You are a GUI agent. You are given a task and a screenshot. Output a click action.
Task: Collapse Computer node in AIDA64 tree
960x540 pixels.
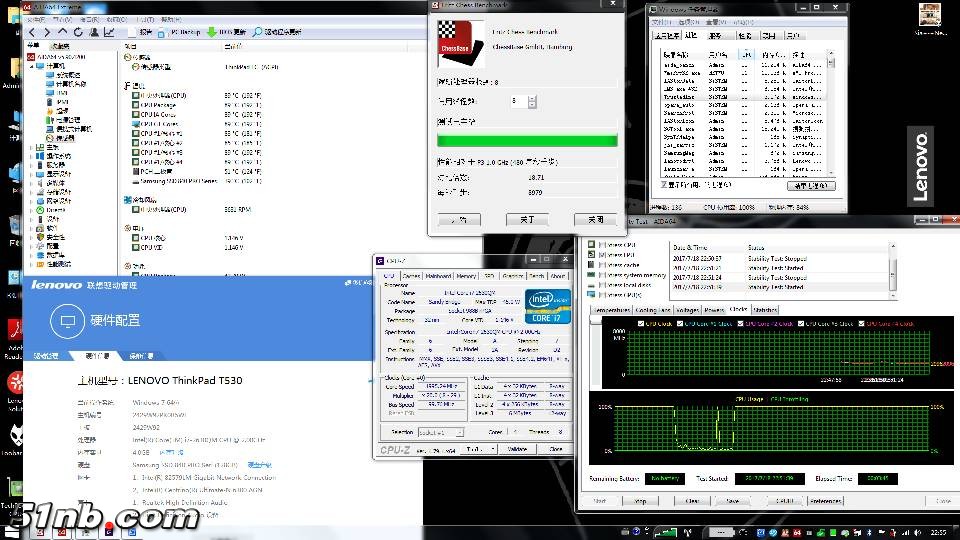(32, 66)
